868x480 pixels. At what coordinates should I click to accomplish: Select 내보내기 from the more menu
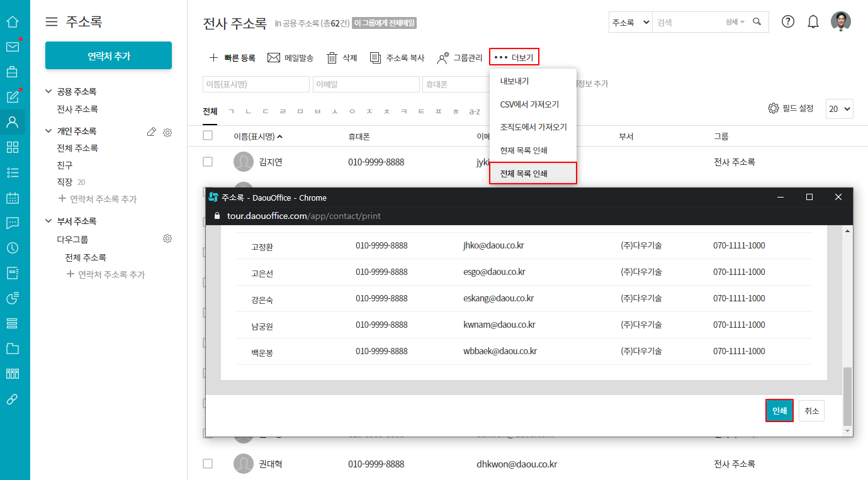(x=514, y=81)
